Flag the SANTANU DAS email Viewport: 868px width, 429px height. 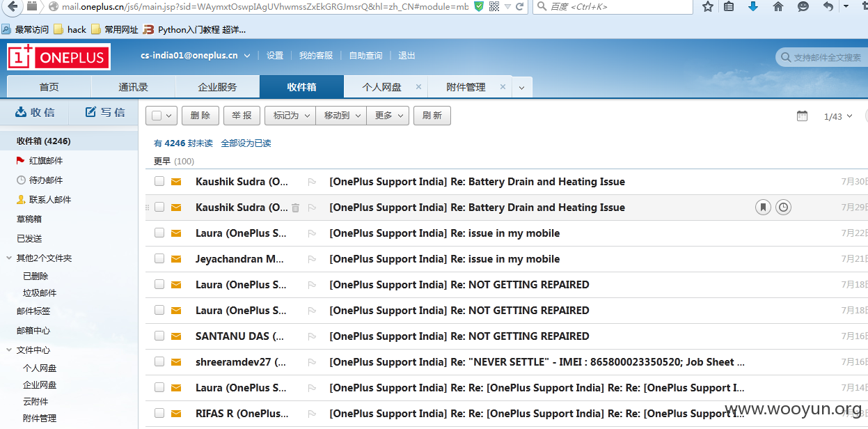click(312, 336)
